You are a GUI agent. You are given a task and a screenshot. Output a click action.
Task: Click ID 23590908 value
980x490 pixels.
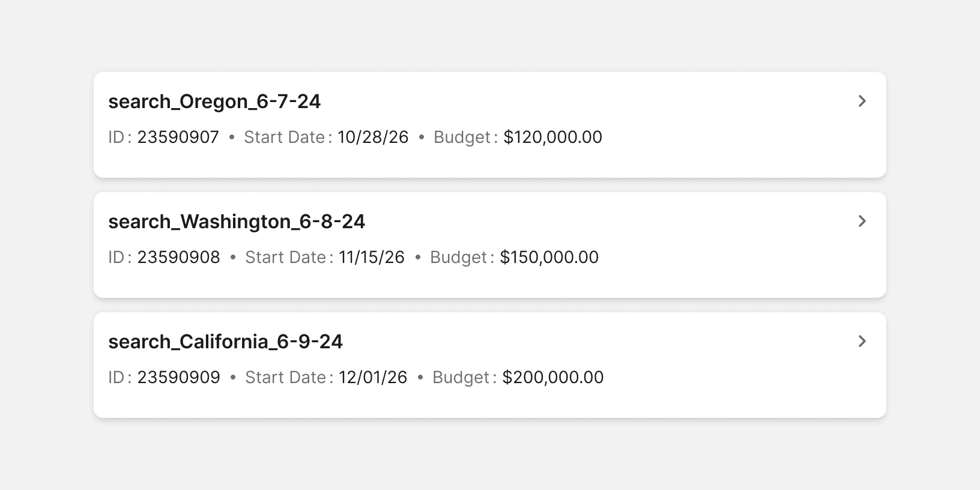(179, 257)
